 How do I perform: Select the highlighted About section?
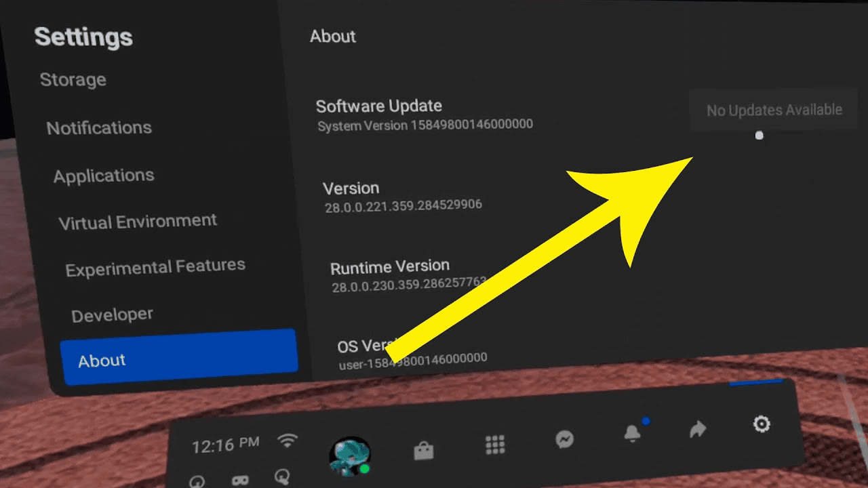[x=179, y=359]
